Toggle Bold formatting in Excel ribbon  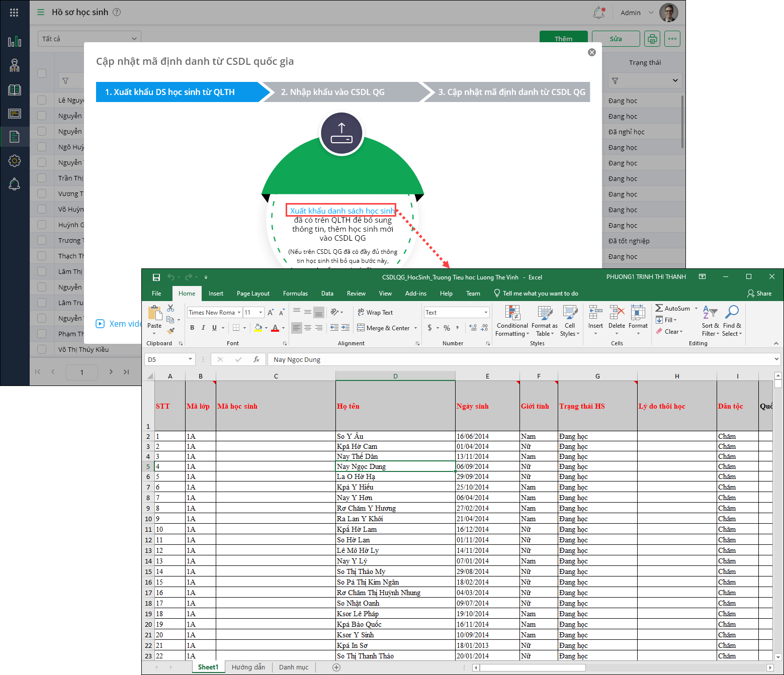pos(192,328)
